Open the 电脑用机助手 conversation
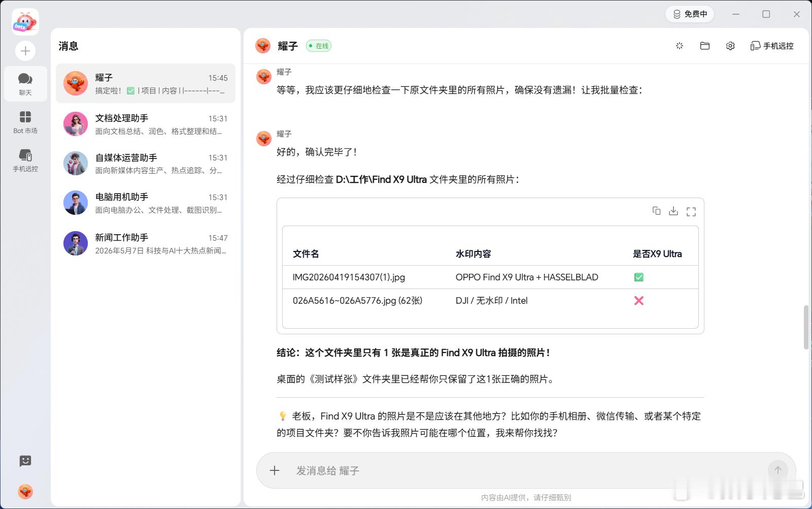 pos(146,203)
